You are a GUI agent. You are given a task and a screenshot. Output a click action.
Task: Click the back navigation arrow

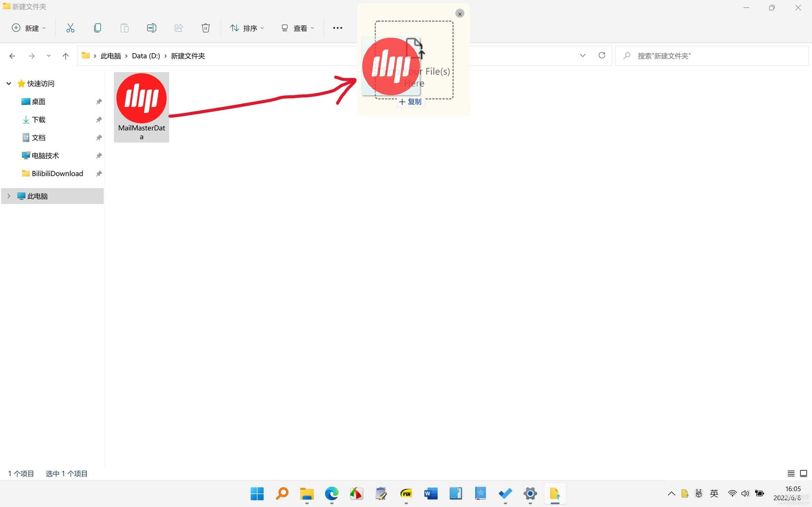12,56
